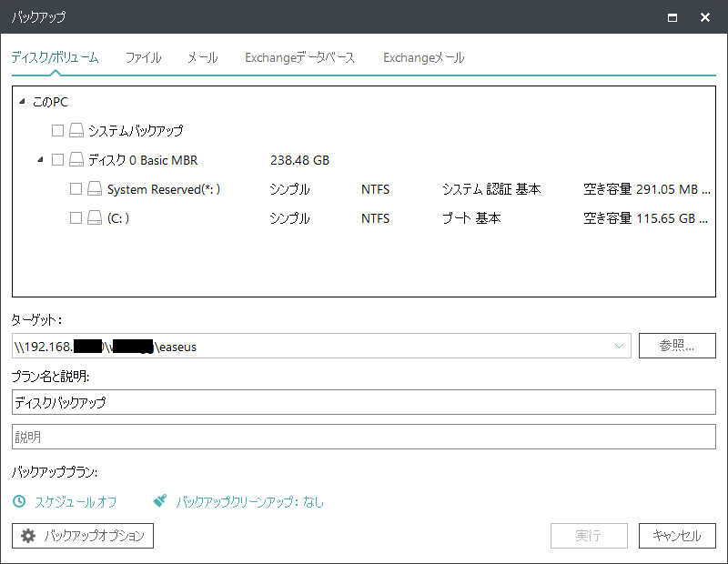
Task: Click the broom icon for バックアップクリーンアップ
Action: pos(160,501)
